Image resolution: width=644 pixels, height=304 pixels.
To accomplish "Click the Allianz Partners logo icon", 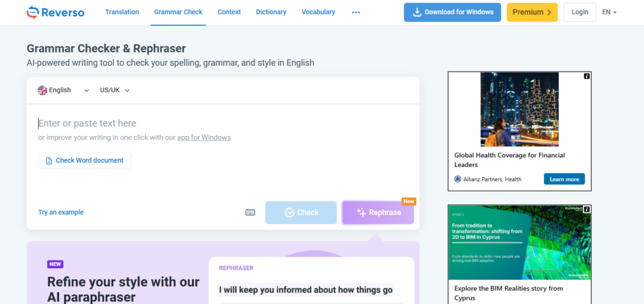I will pyautogui.click(x=458, y=179).
